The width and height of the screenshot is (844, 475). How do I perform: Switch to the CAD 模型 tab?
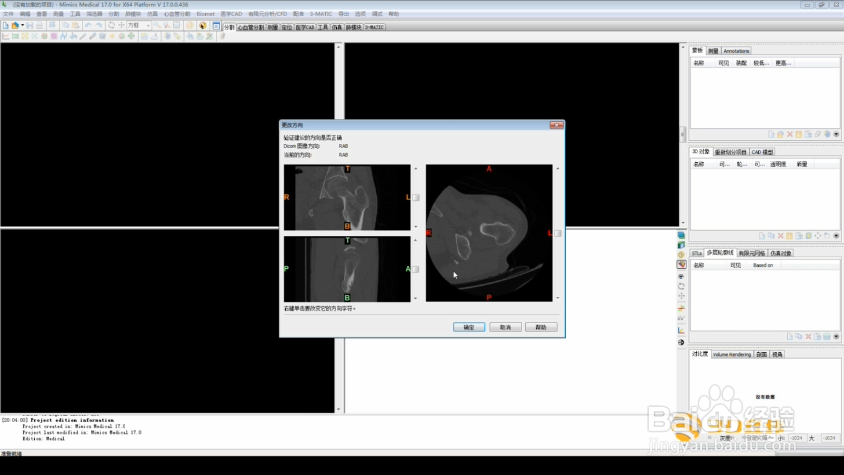pos(762,152)
